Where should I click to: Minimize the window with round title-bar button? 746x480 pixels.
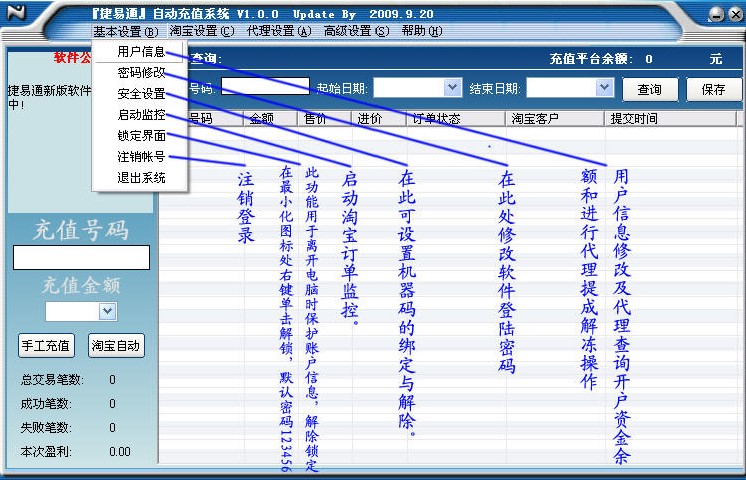pos(716,14)
